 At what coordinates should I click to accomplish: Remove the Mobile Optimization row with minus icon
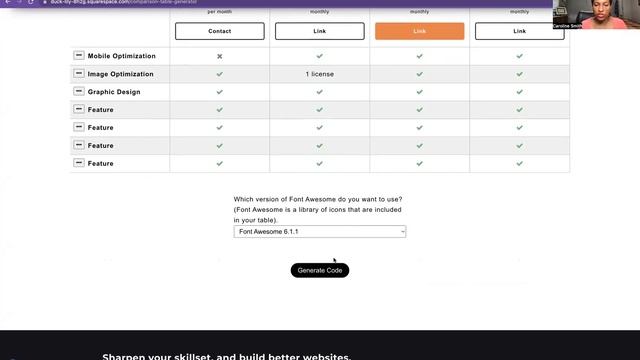pyautogui.click(x=79, y=55)
